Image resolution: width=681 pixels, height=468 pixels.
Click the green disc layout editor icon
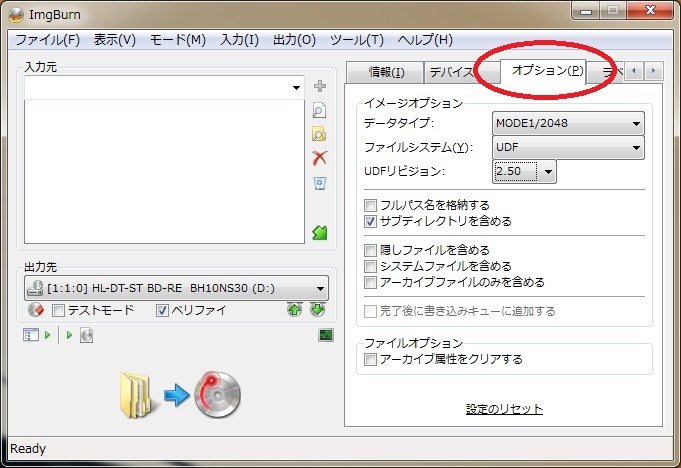tap(320, 233)
